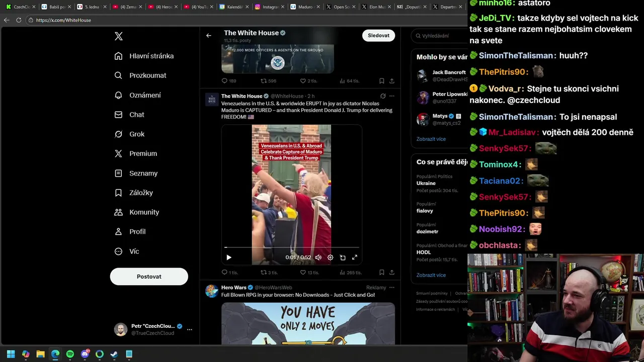Toggle mute on the video player
Viewport: 644px width, 362px height.
[318, 257]
